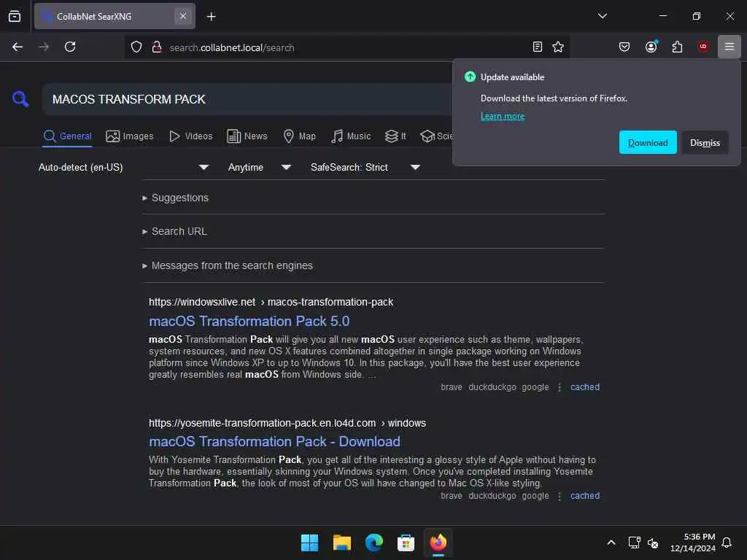Click Learn more in update notification
The height and width of the screenshot is (560, 747).
pyautogui.click(x=502, y=116)
